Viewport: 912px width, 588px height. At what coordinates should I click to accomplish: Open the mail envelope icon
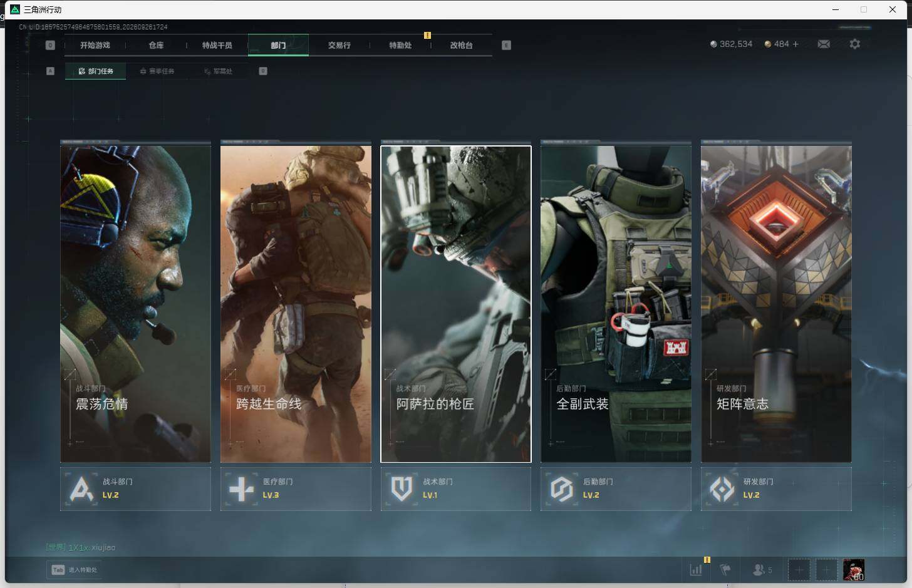(x=824, y=44)
